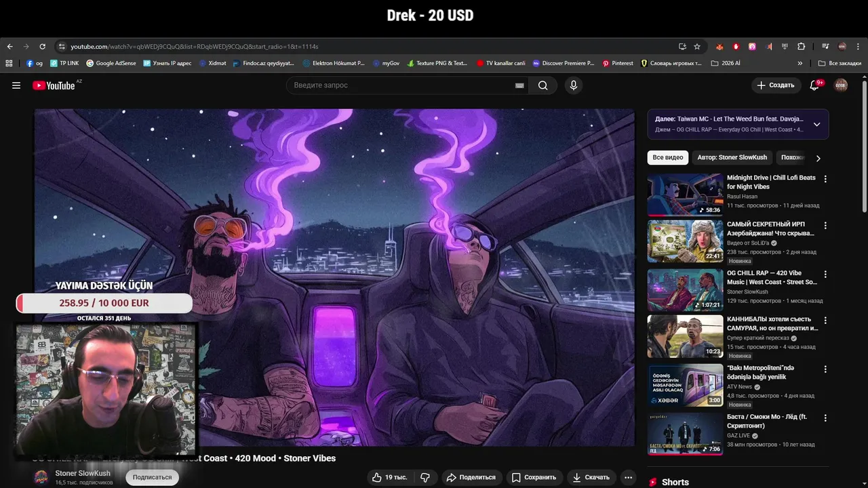Open the Все закладки folder
Image resolution: width=868 pixels, height=488 pixels.
point(840,63)
